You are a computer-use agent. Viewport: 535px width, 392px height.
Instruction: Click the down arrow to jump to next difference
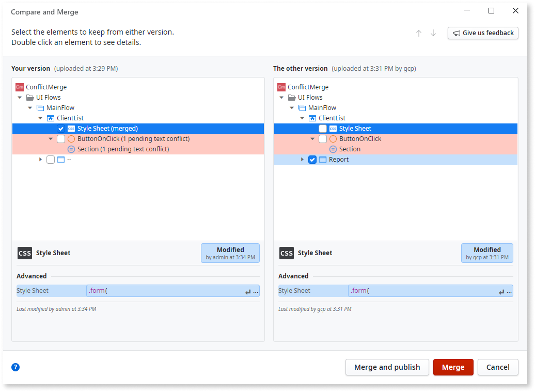[433, 33]
